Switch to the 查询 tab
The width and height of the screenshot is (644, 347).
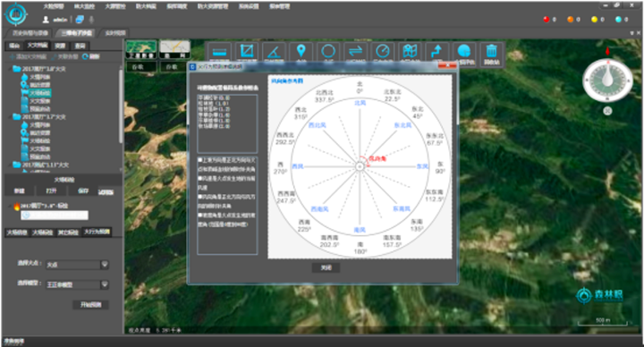(x=80, y=46)
